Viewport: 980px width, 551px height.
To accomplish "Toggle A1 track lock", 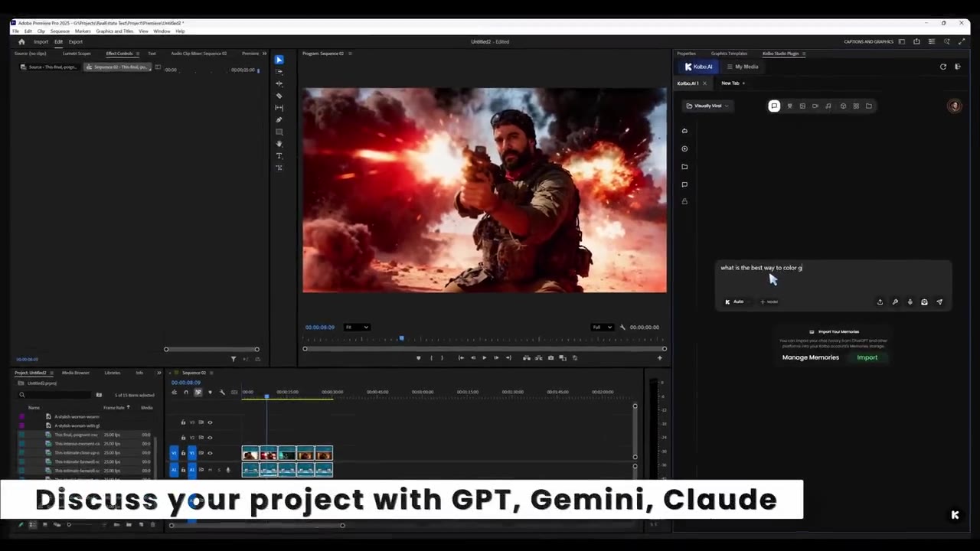I will point(183,470).
